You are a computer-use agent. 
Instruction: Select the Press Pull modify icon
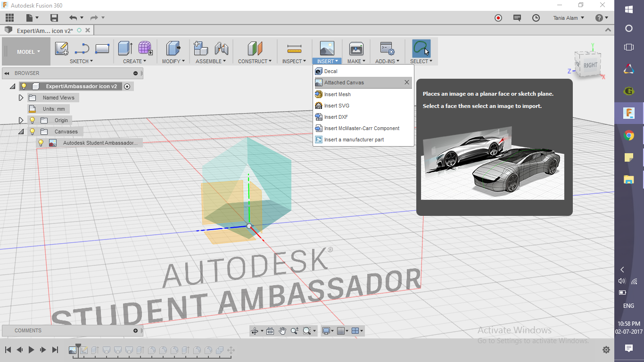(x=173, y=49)
